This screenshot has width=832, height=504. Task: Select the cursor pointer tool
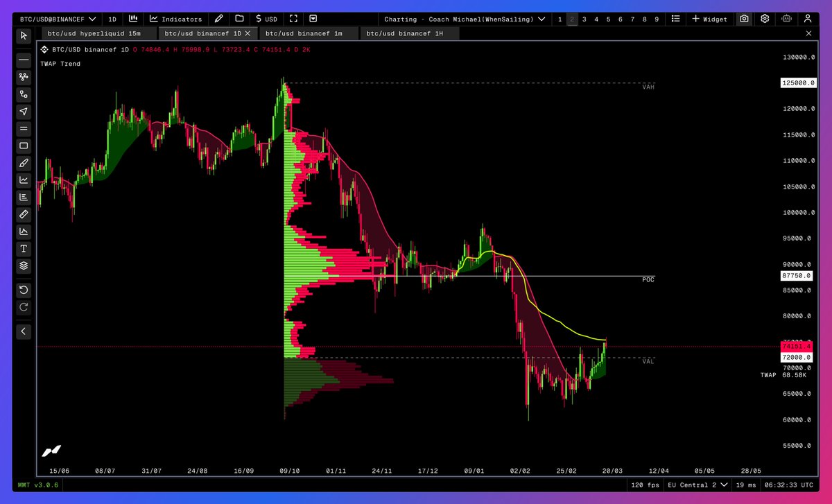click(24, 35)
